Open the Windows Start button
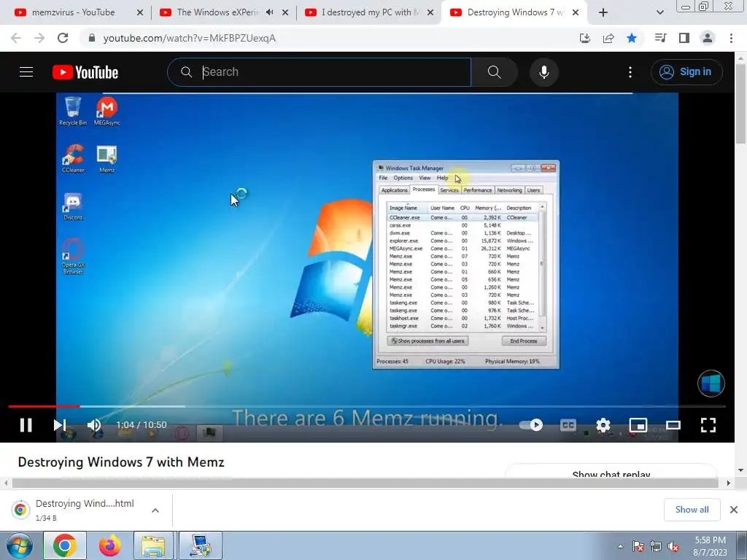This screenshot has height=560, width=747. pos(20,545)
